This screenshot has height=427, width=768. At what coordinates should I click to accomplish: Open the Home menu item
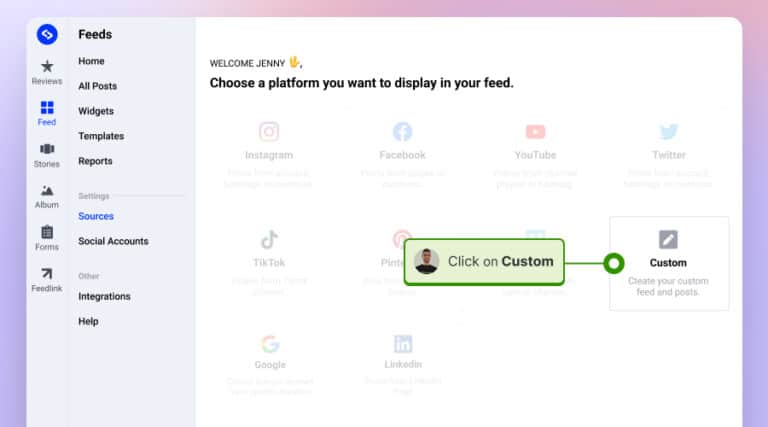click(x=92, y=61)
